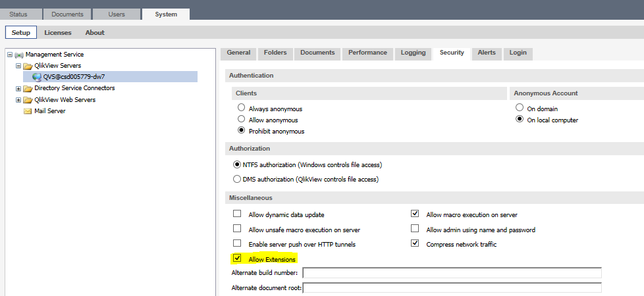The image size is (644, 296).
Task: Disable the Allow Extensions checkbox
Action: point(237,259)
